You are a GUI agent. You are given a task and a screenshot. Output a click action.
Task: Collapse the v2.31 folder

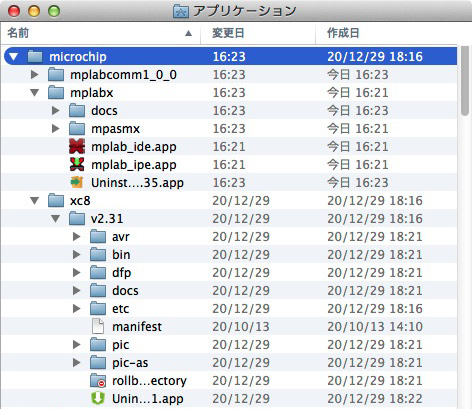(56, 219)
